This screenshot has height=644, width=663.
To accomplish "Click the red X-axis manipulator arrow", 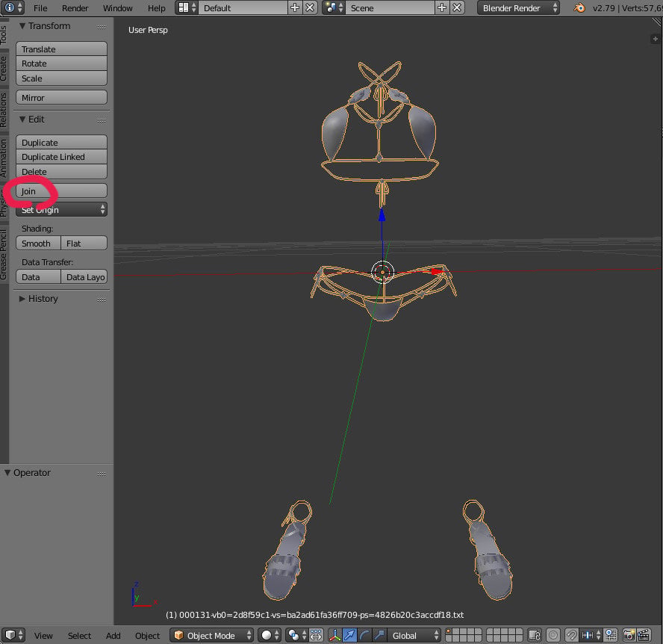I will (438, 271).
